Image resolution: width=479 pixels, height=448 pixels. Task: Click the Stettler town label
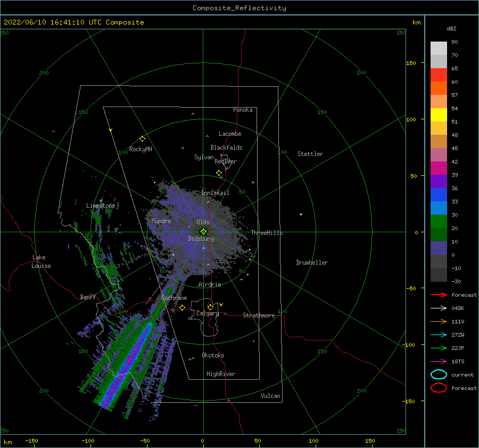(310, 154)
